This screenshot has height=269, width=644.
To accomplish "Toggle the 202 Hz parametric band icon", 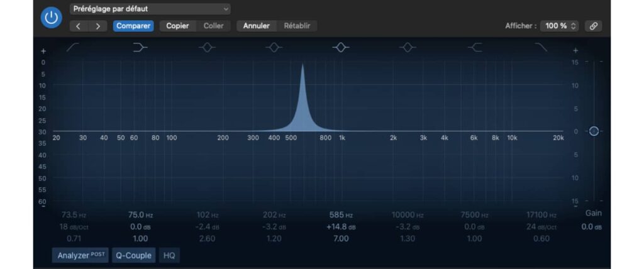I will tap(274, 48).
